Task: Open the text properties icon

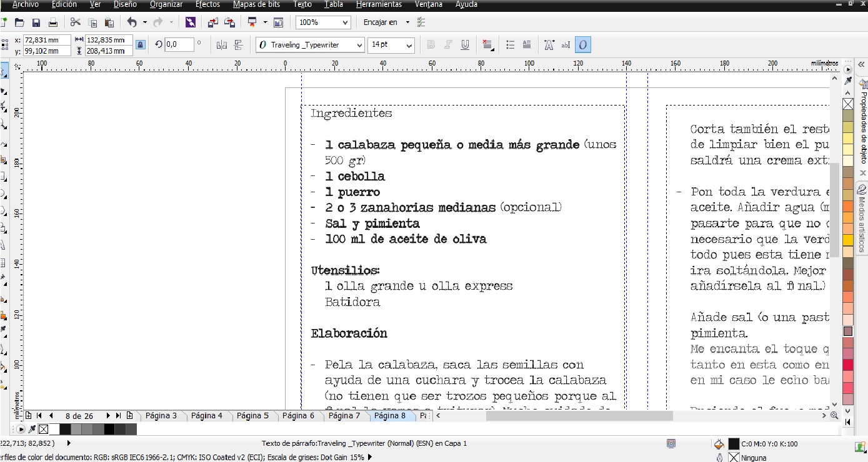Action: click(549, 45)
